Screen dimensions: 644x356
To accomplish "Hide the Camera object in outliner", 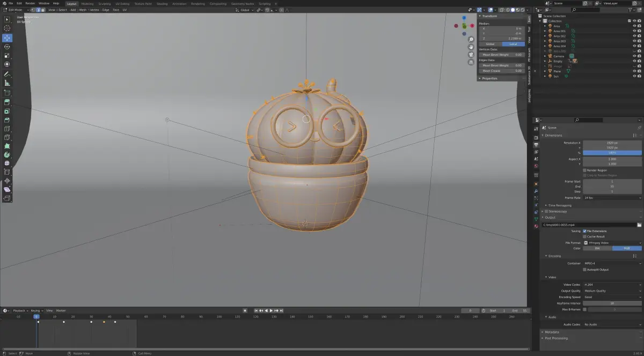I will point(634,56).
